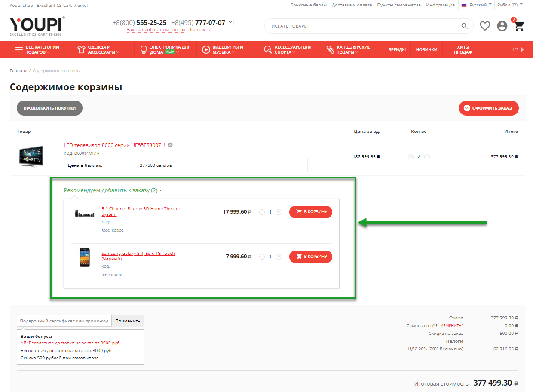
Task: Open бесплатная доставка от 3000 руб. bonus link
Action: (x=71, y=343)
